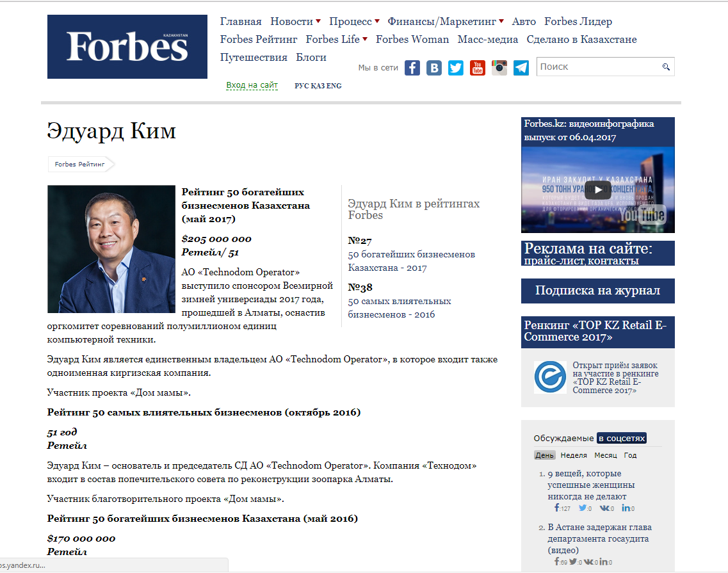The image size is (728, 573).
Task: Click the VKontakte social icon
Action: coord(434,68)
